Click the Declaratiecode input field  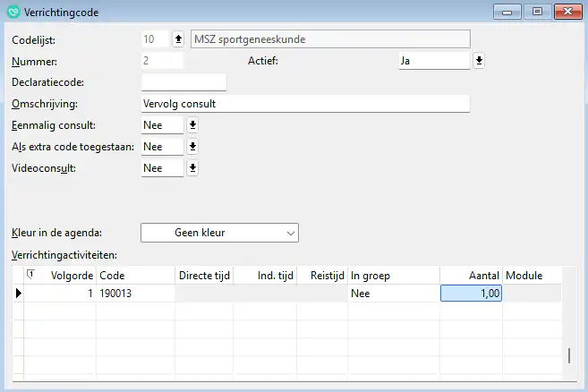(x=183, y=82)
